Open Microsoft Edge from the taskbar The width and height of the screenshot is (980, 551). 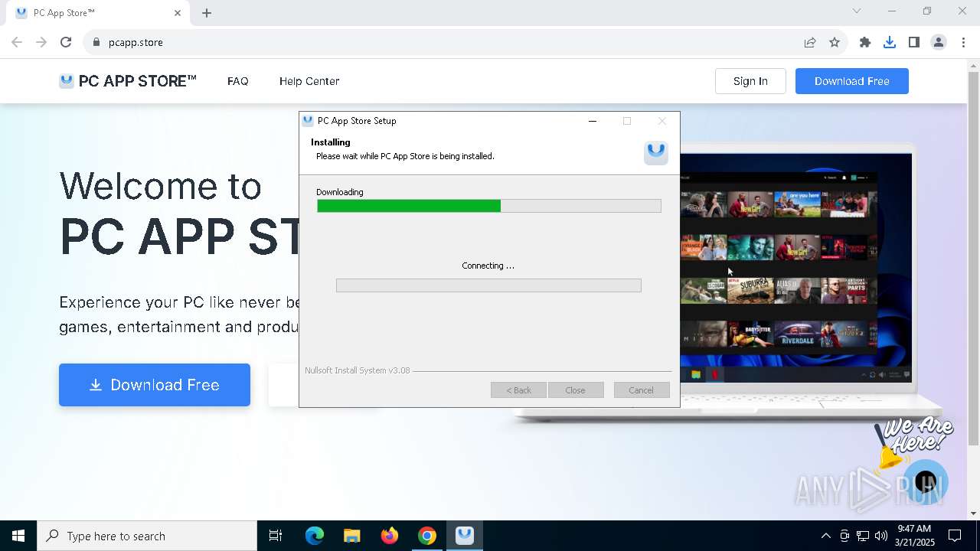coord(315,536)
